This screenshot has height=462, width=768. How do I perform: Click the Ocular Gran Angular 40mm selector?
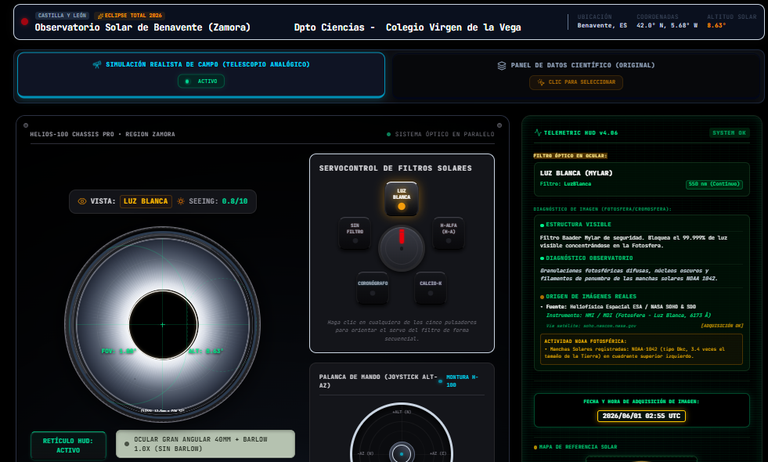coord(206,444)
